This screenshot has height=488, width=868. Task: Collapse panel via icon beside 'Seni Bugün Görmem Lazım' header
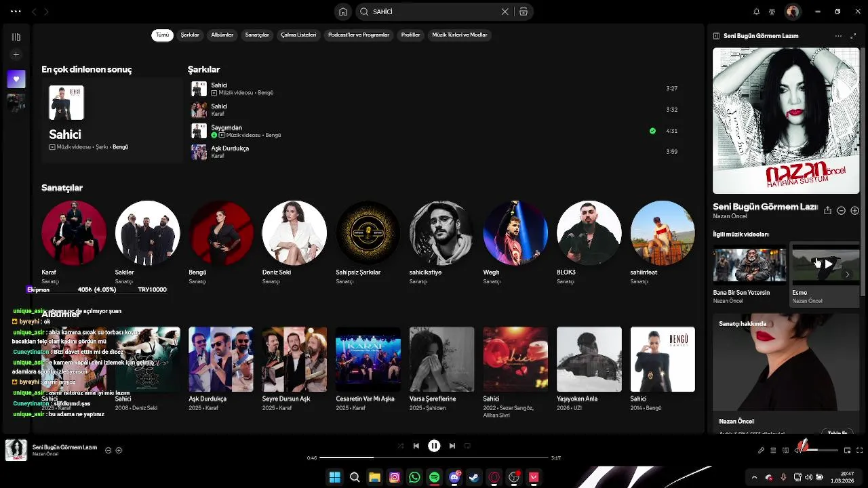click(716, 36)
